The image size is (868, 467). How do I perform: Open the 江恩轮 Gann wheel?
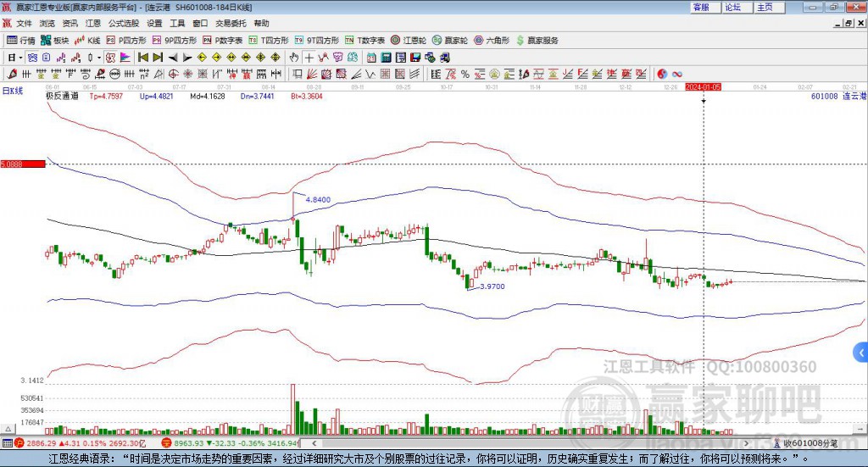(409, 41)
